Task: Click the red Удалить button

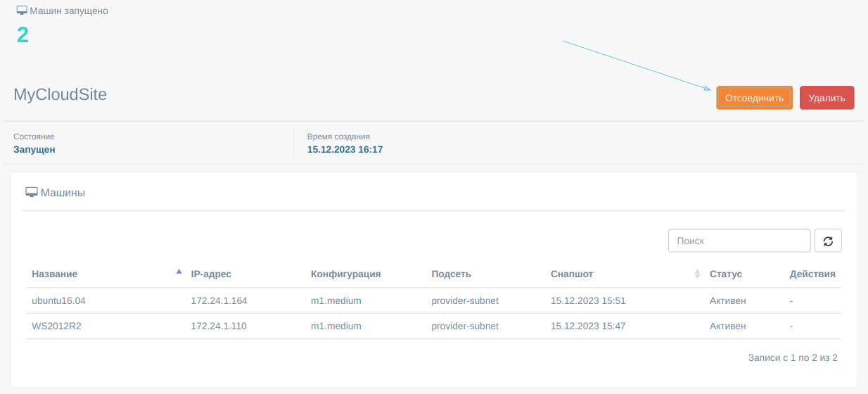Action: point(826,98)
